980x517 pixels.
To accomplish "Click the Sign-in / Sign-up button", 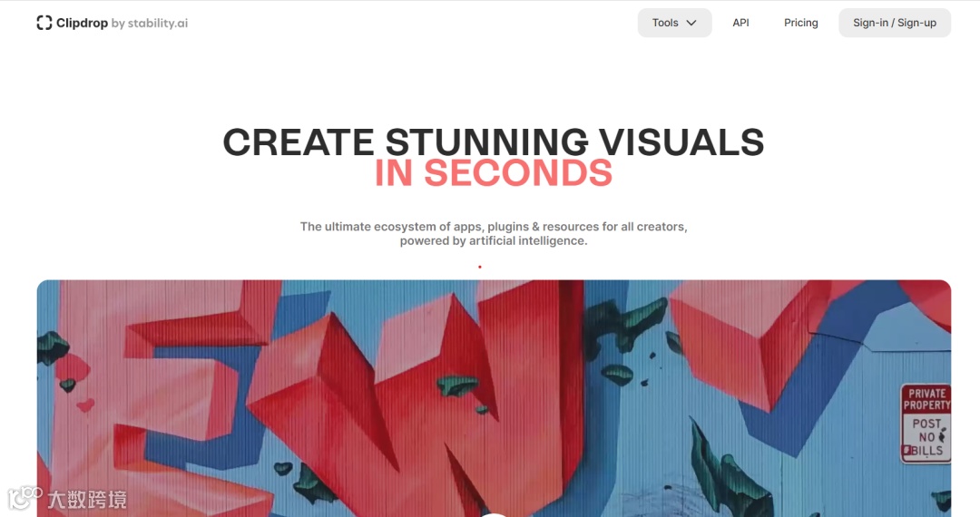I will (895, 23).
